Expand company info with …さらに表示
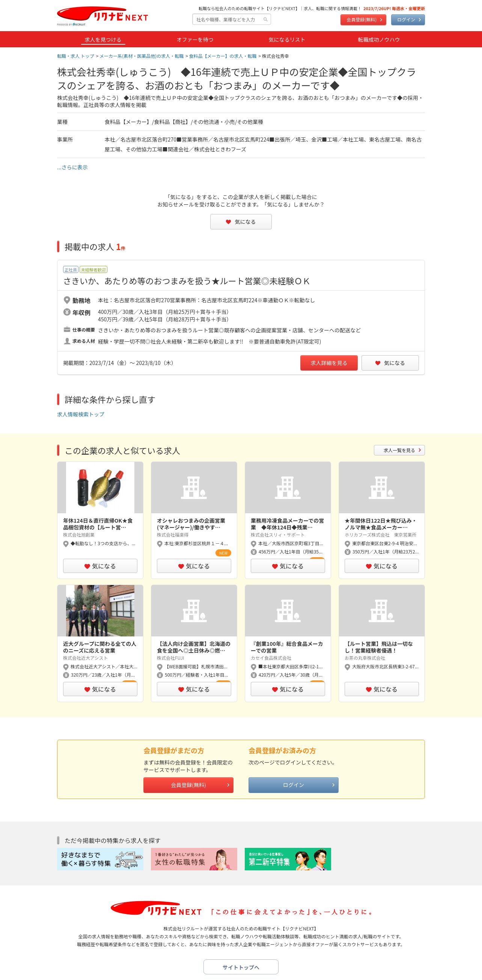The height and width of the screenshot is (980, 482). 72,167
